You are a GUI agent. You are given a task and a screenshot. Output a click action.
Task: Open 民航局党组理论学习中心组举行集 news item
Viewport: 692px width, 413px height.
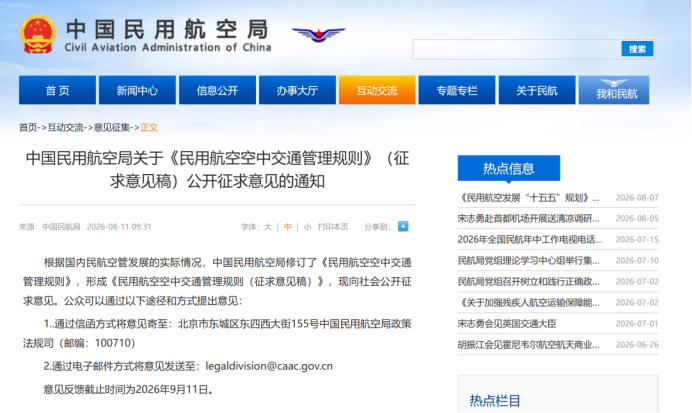(x=528, y=260)
